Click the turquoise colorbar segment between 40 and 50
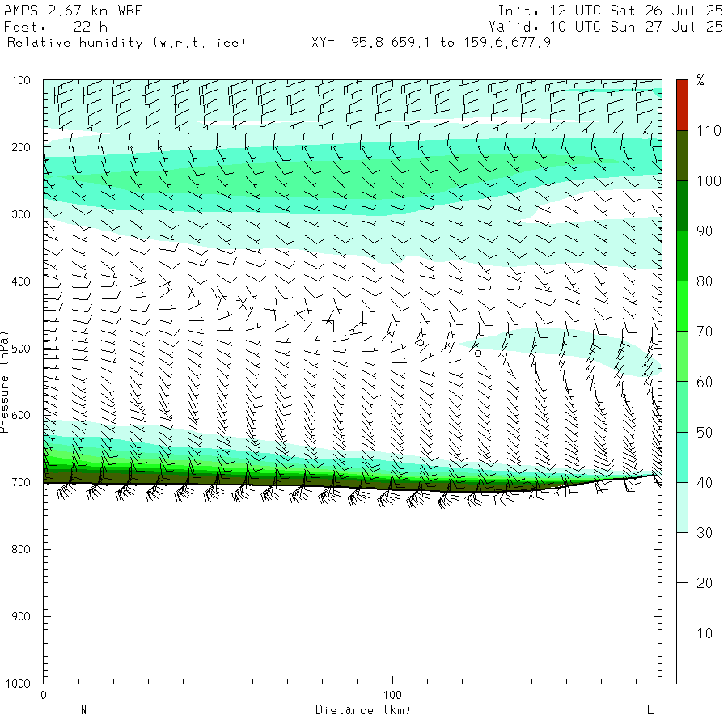 coord(682,457)
